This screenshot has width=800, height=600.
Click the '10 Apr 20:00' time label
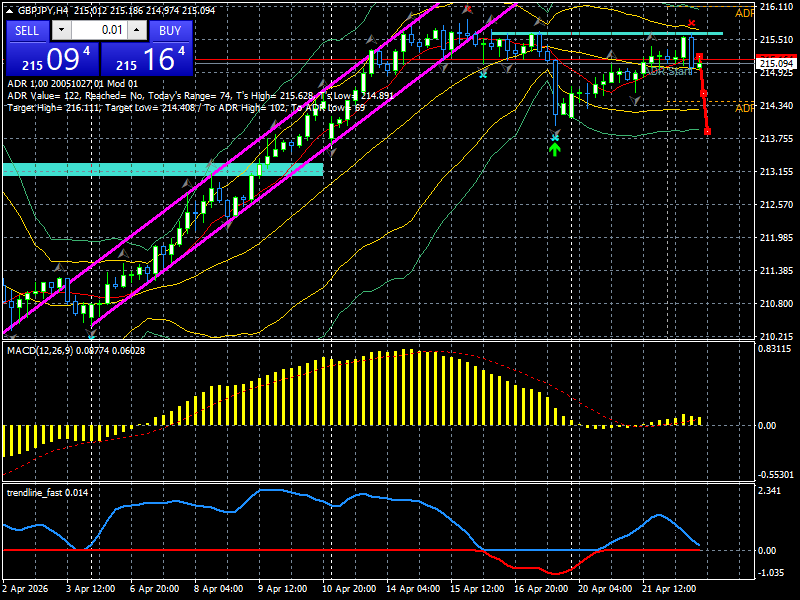[x=349, y=588]
